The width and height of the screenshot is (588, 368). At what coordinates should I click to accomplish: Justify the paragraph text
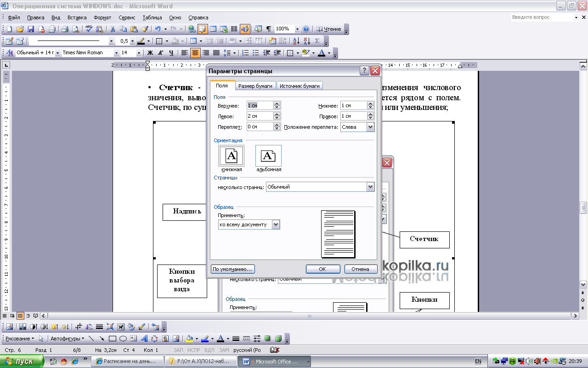[216, 53]
